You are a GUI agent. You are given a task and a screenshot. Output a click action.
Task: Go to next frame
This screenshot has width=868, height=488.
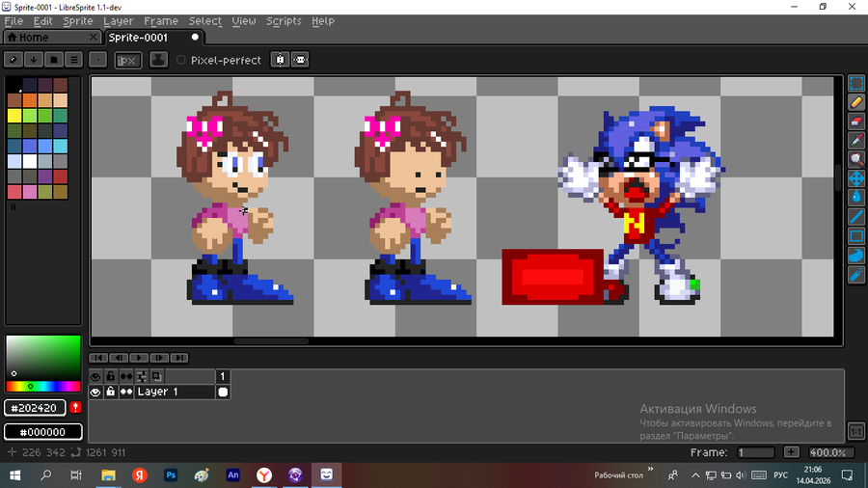coord(159,358)
